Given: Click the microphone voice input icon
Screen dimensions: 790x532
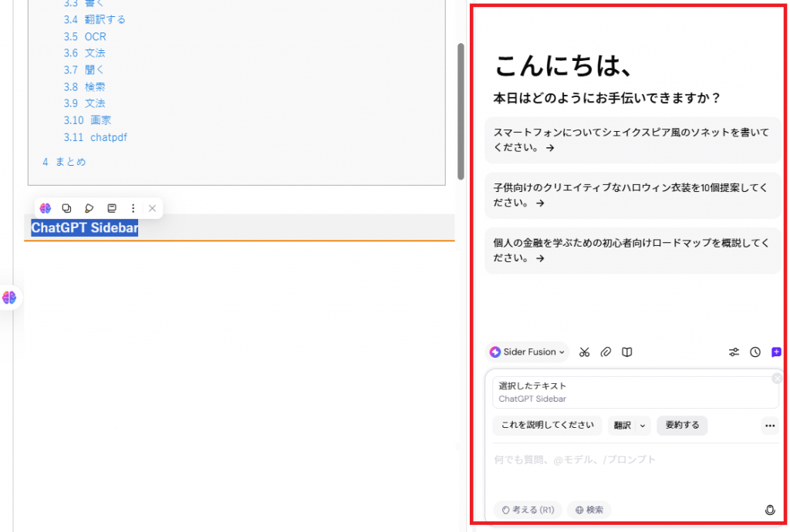Looking at the screenshot, I should click(x=769, y=510).
